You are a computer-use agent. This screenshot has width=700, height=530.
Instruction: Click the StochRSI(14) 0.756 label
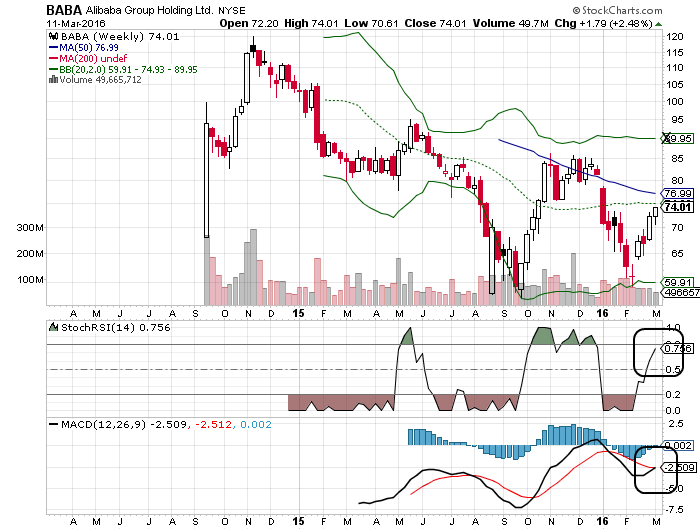click(116, 328)
